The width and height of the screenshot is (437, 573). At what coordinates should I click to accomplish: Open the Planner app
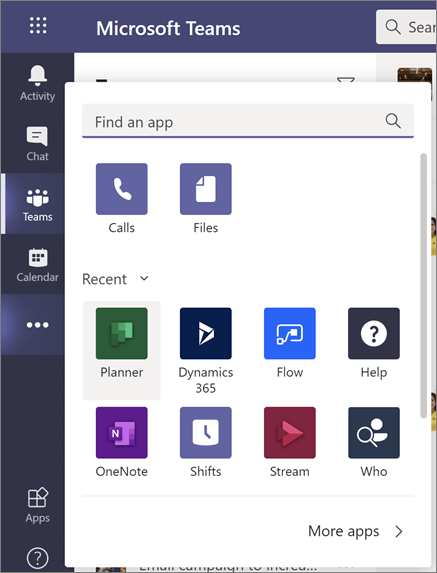122,350
